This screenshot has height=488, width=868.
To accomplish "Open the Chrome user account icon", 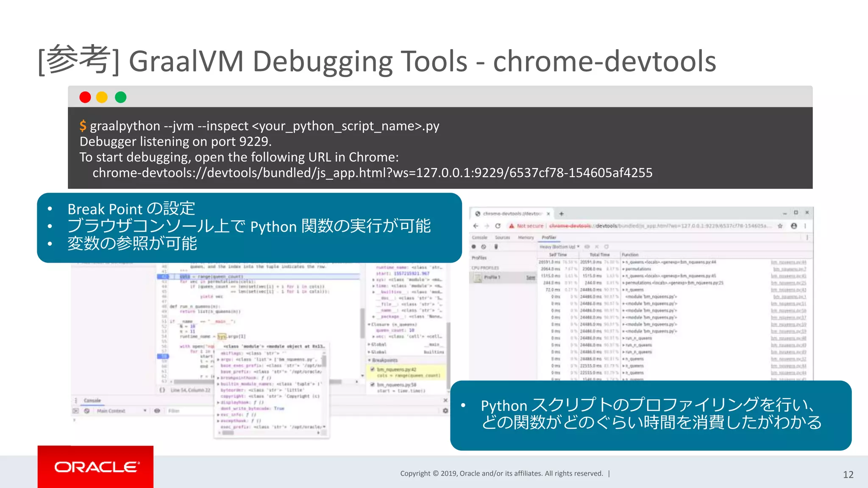I will [794, 226].
